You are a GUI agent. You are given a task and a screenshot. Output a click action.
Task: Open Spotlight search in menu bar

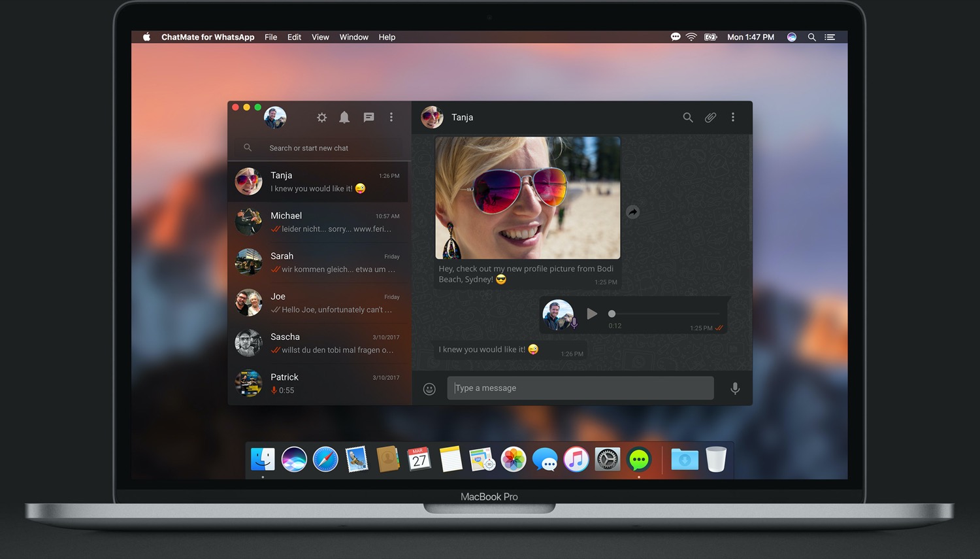[x=812, y=37]
